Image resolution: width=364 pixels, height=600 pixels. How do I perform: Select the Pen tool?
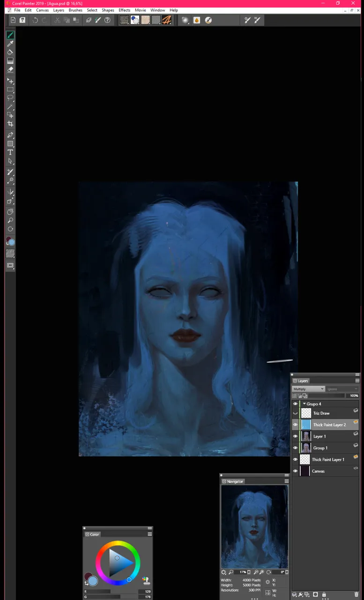click(10, 135)
